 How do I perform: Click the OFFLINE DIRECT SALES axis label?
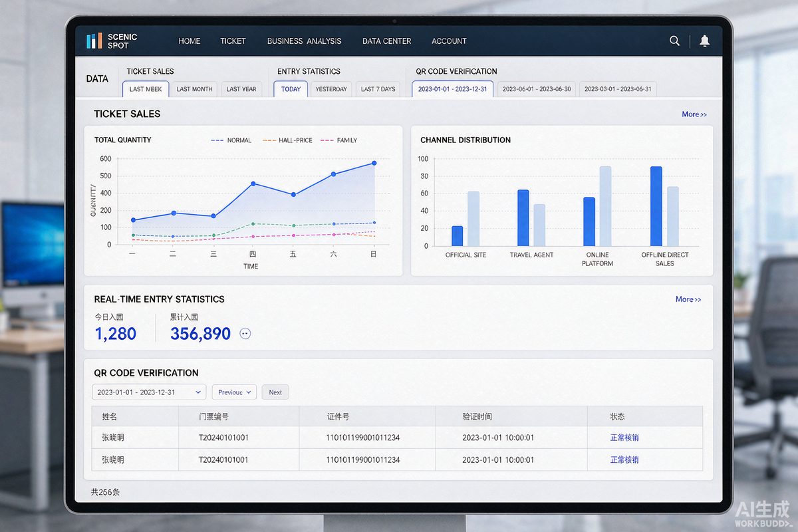(x=665, y=259)
